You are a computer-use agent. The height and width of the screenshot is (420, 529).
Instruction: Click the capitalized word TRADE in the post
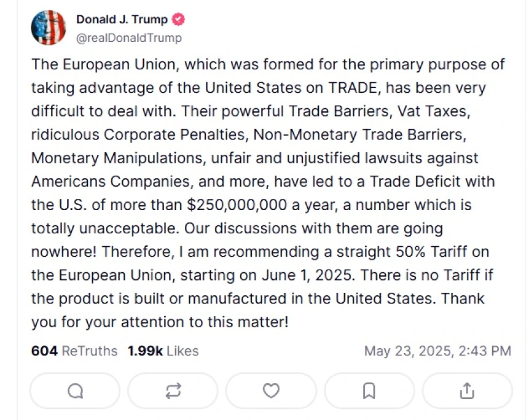[x=353, y=88]
